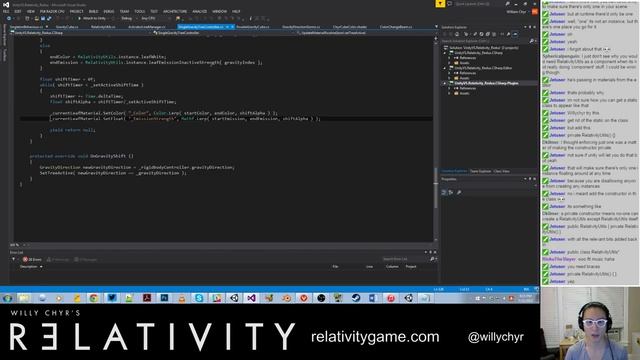640x360 pixels.
Task: Click Solution Explorer Home icon
Action: tap(457, 34)
